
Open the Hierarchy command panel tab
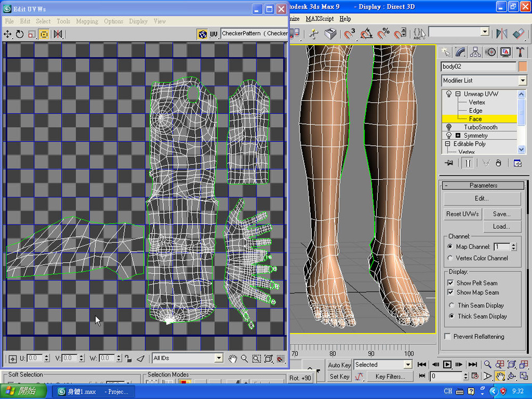click(475, 52)
